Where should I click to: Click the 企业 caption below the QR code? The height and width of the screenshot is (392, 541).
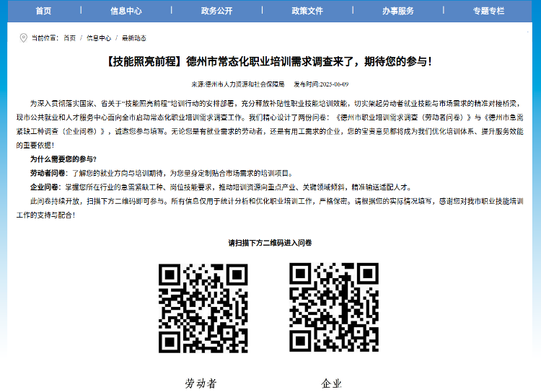point(331,383)
